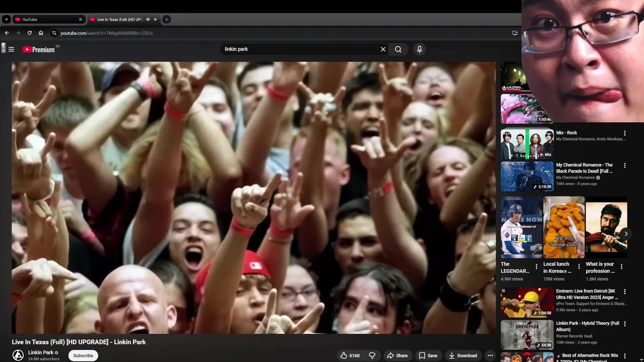
Task: Open the Mix - Rock thumbnail
Action: (527, 144)
